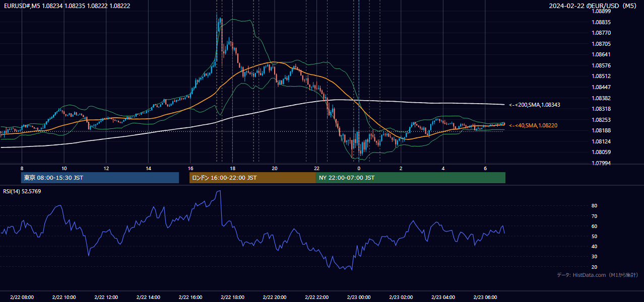Click hour label 22 under the price chart
The width and height of the screenshot is (644, 302).
pos(316,168)
